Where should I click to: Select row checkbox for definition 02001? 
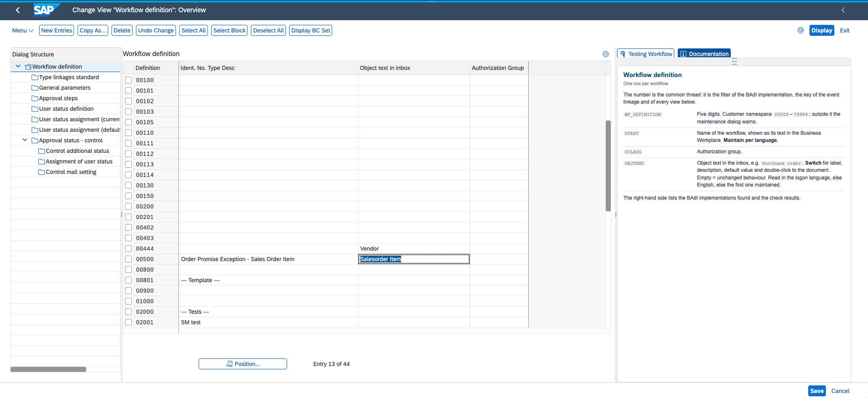coord(128,322)
